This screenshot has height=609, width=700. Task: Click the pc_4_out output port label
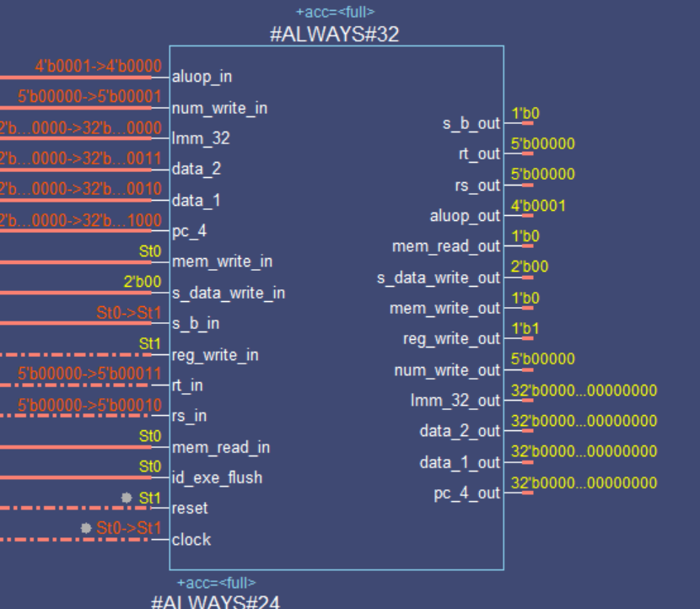467,493
